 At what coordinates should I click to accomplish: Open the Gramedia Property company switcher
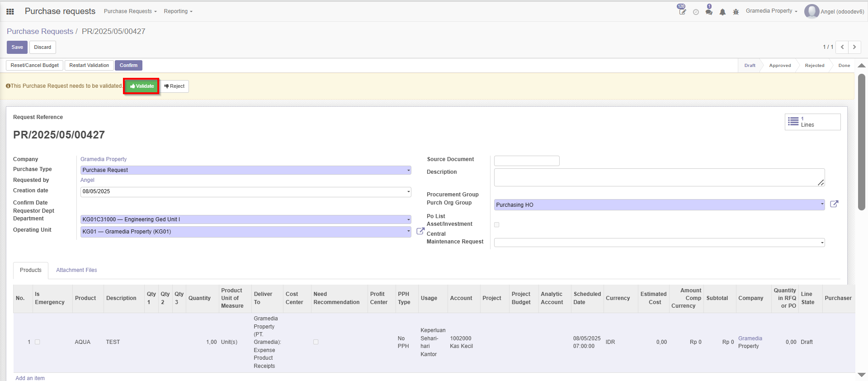click(771, 11)
